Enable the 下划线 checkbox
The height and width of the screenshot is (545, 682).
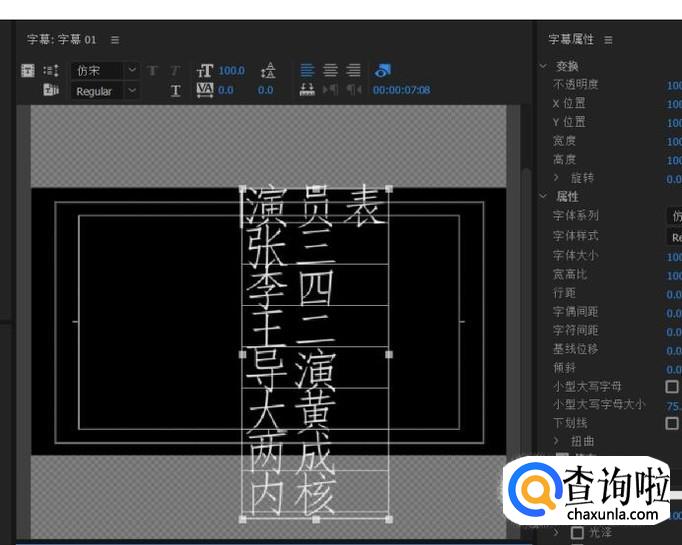672,423
